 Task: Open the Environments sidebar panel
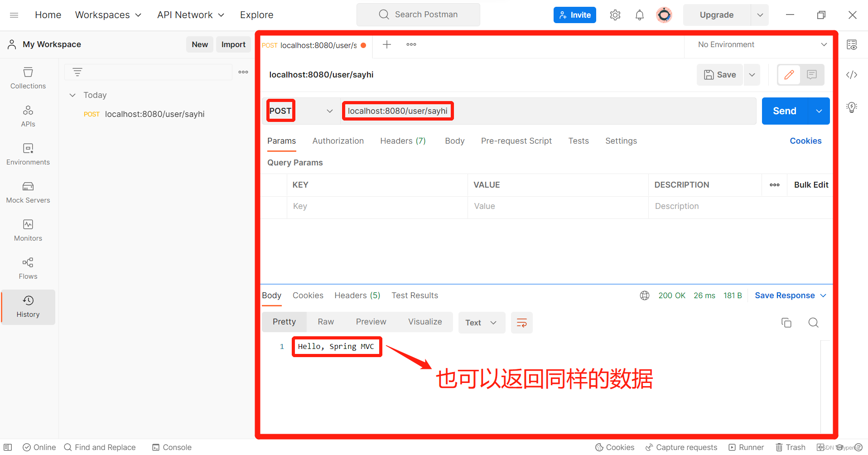(28, 155)
